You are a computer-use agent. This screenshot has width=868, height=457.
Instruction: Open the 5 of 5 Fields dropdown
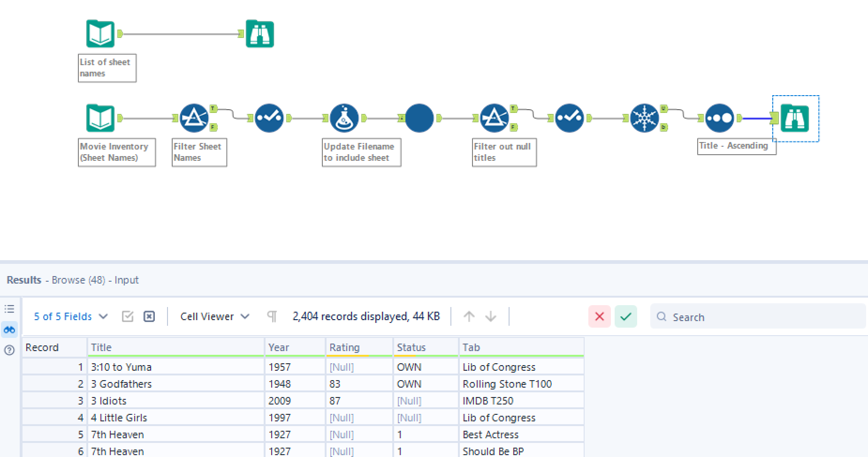69,316
